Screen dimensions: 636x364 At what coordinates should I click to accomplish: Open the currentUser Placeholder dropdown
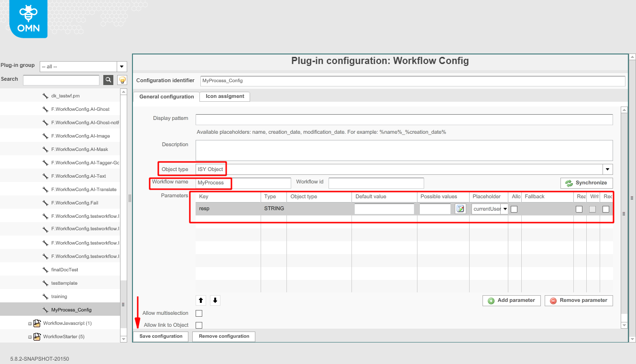(x=504, y=209)
